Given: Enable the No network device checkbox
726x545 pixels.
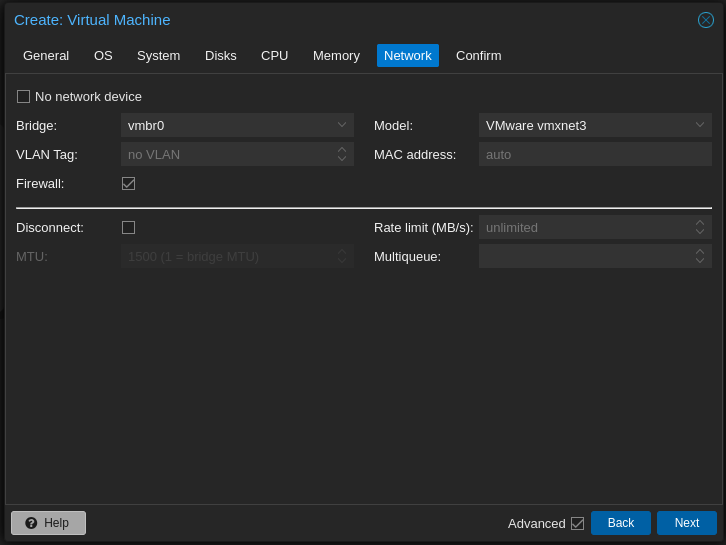Looking at the screenshot, I should point(23,96).
